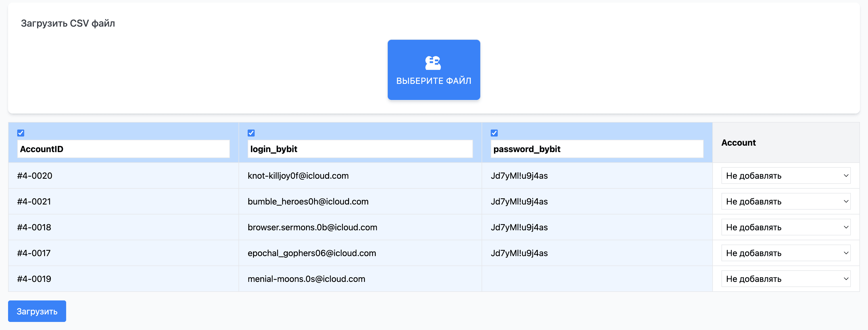Click the #4-0021 account ID cell
The height and width of the screenshot is (330, 868).
tap(34, 201)
